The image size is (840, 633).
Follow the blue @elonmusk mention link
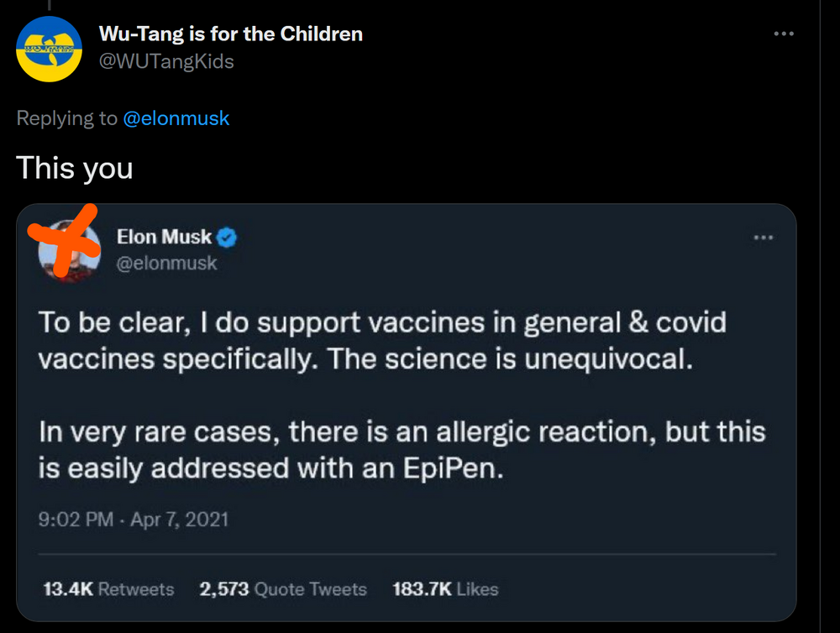pyautogui.click(x=176, y=118)
